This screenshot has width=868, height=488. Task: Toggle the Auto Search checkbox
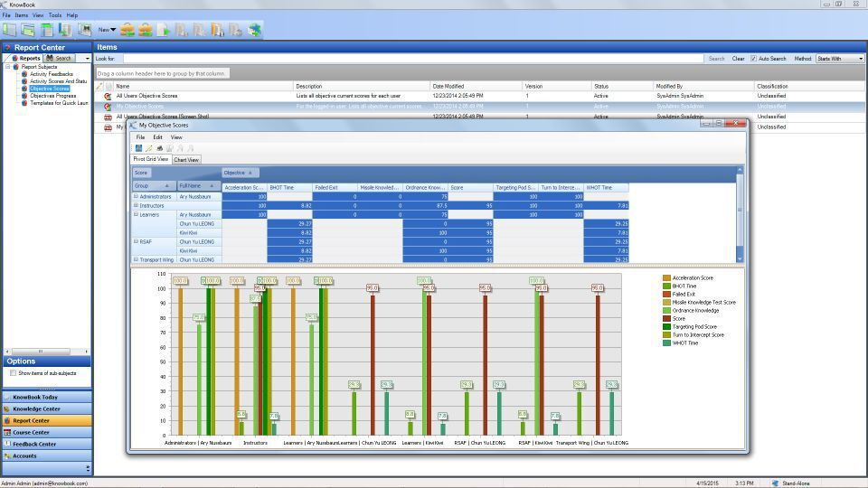753,59
